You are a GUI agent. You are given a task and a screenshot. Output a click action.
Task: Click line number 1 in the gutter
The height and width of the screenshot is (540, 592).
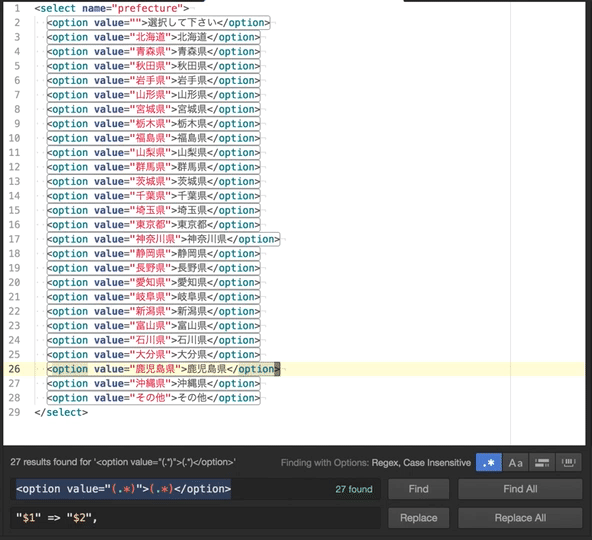coord(17,8)
